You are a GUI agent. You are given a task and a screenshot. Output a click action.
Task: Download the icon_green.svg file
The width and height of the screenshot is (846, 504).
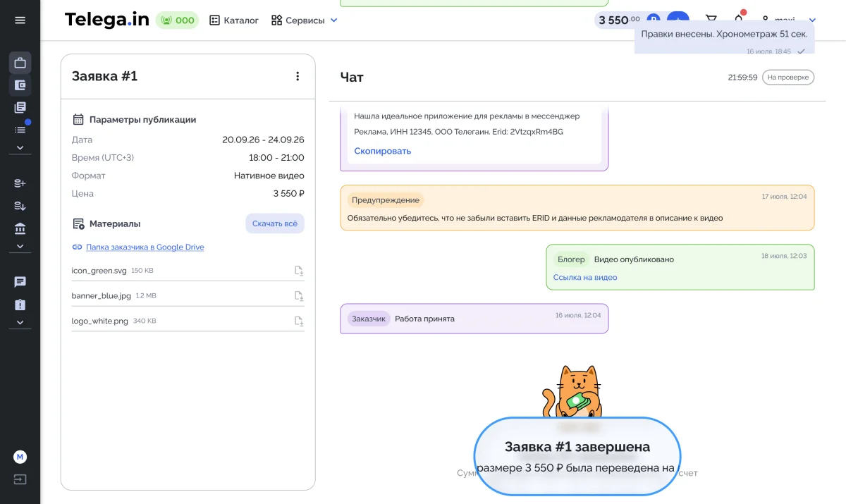pyautogui.click(x=299, y=271)
